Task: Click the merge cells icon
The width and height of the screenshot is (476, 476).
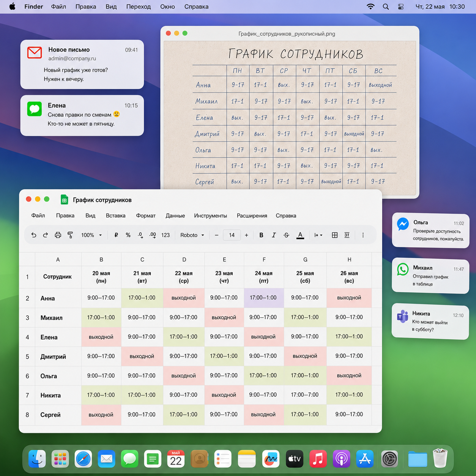Action: pyautogui.click(x=347, y=235)
